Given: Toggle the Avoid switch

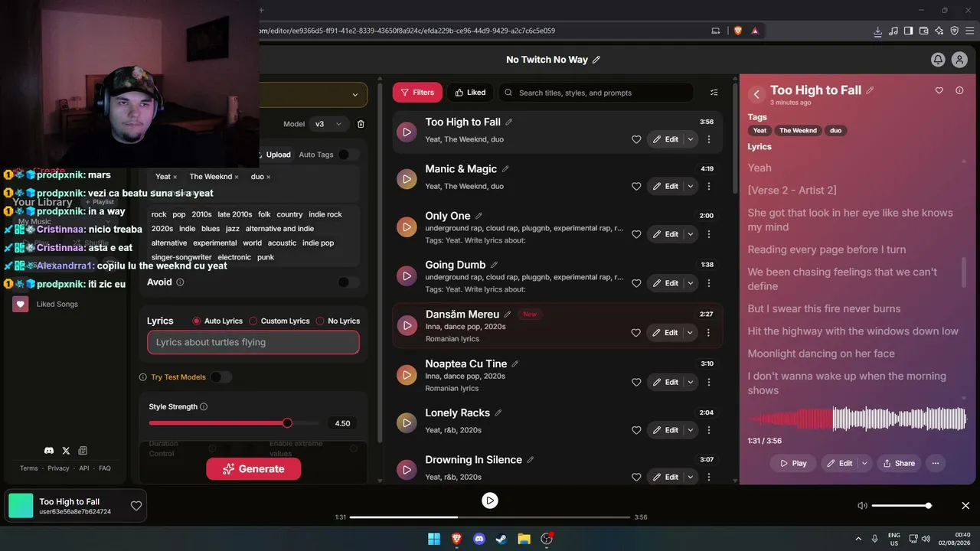Looking at the screenshot, I should [x=348, y=282].
